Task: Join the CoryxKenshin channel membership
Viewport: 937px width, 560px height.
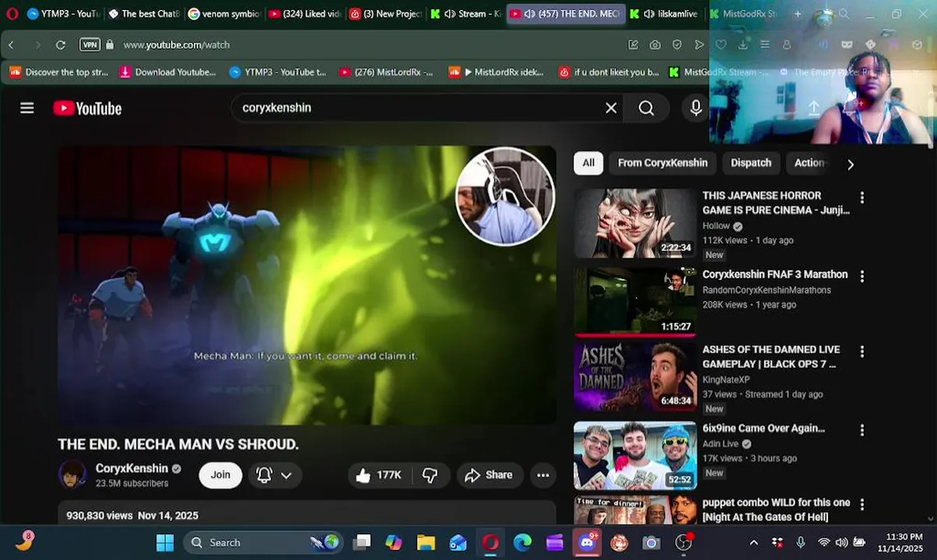Action: (x=220, y=475)
